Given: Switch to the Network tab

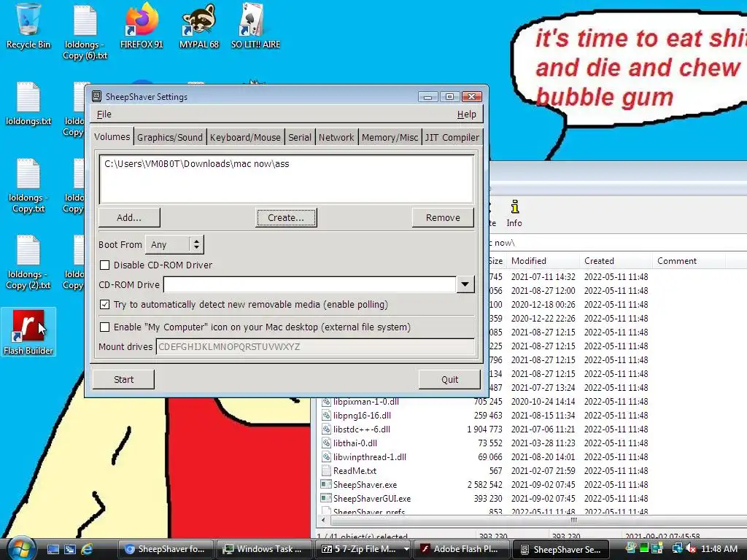Looking at the screenshot, I should (x=336, y=137).
